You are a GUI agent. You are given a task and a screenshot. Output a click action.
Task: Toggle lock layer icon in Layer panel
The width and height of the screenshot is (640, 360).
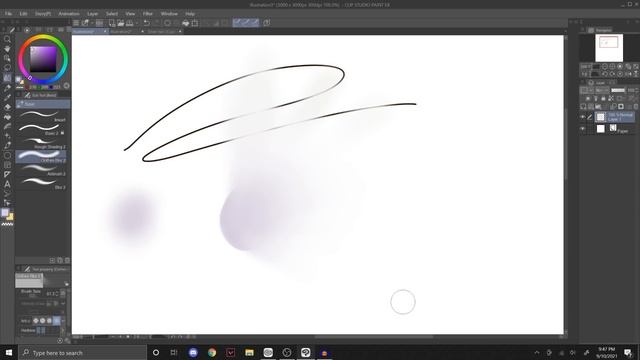click(x=603, y=99)
